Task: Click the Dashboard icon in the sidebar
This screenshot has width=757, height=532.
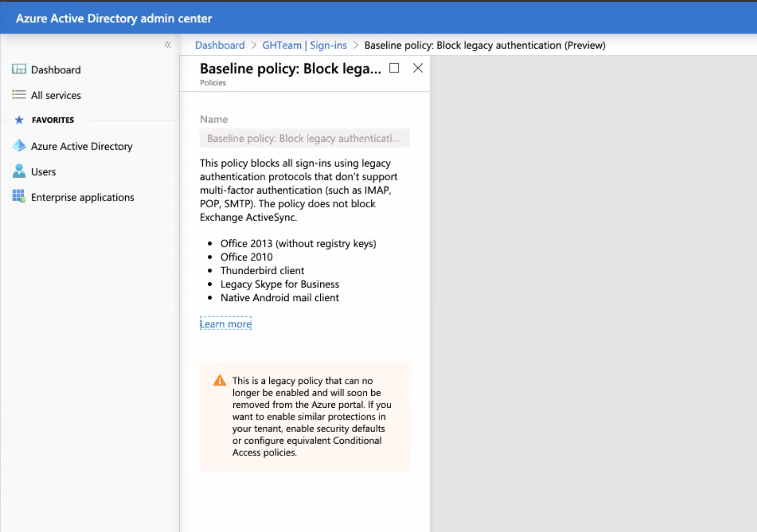Action: (19, 69)
